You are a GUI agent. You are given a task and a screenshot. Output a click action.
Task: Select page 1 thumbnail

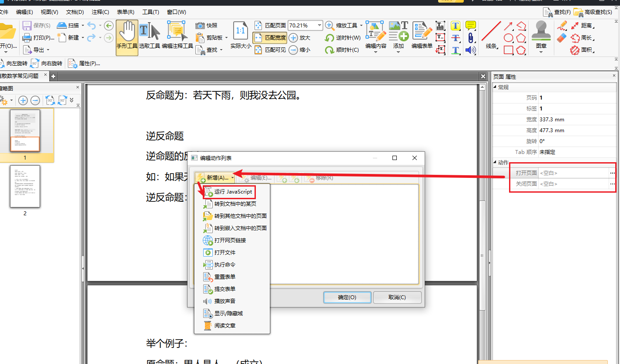pyautogui.click(x=25, y=130)
